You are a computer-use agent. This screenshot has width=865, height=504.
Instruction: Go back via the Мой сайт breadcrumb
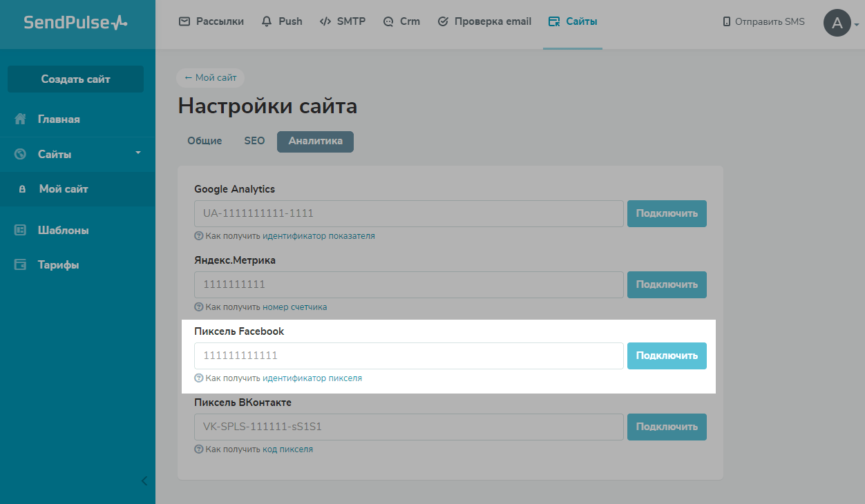coord(211,78)
